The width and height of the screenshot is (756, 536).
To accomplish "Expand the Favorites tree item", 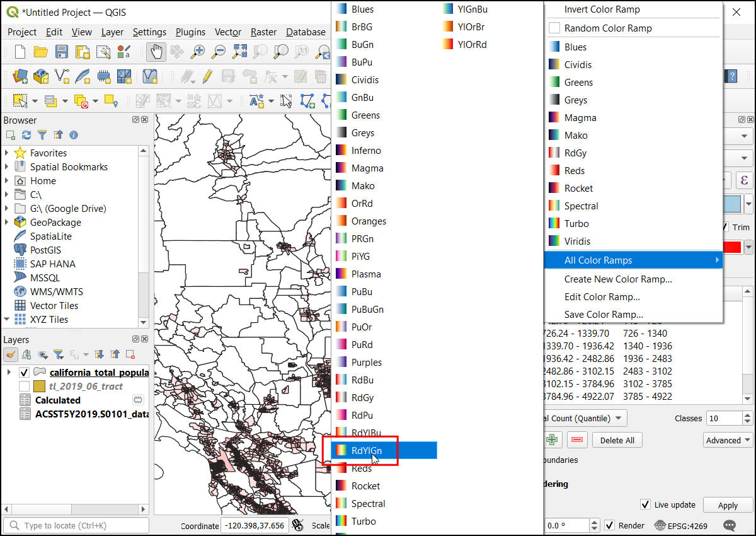I will click(x=7, y=153).
